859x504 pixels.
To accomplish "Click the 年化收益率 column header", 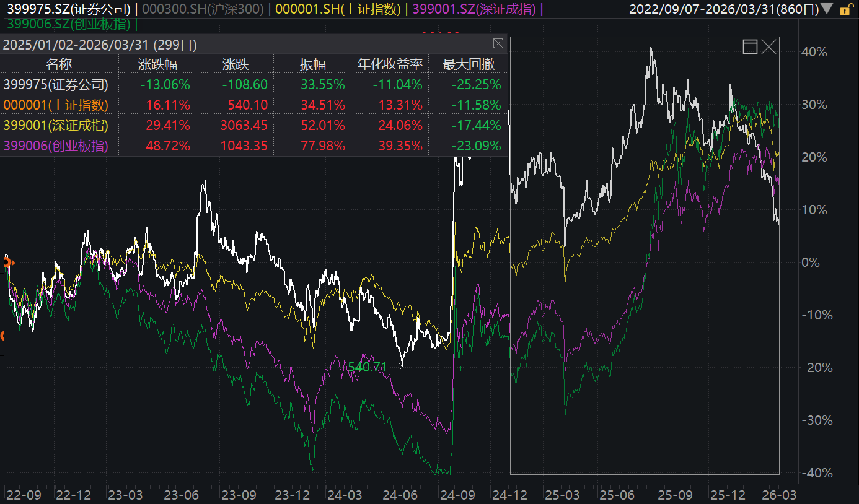I will click(390, 64).
